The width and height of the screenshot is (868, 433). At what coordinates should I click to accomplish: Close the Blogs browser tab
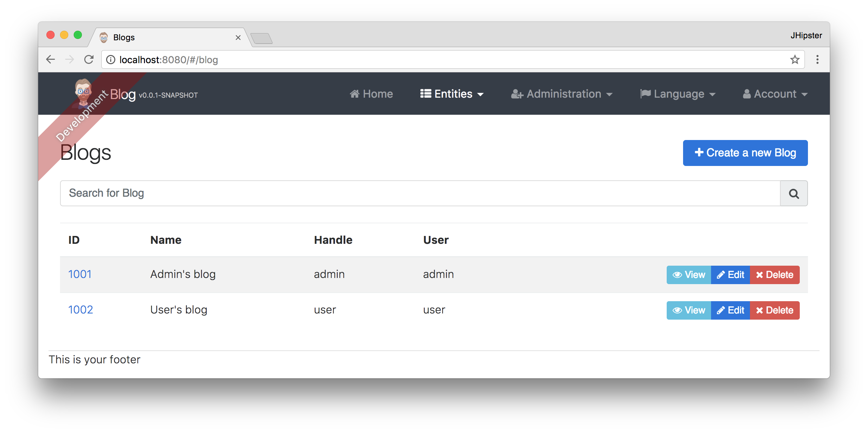[238, 38]
